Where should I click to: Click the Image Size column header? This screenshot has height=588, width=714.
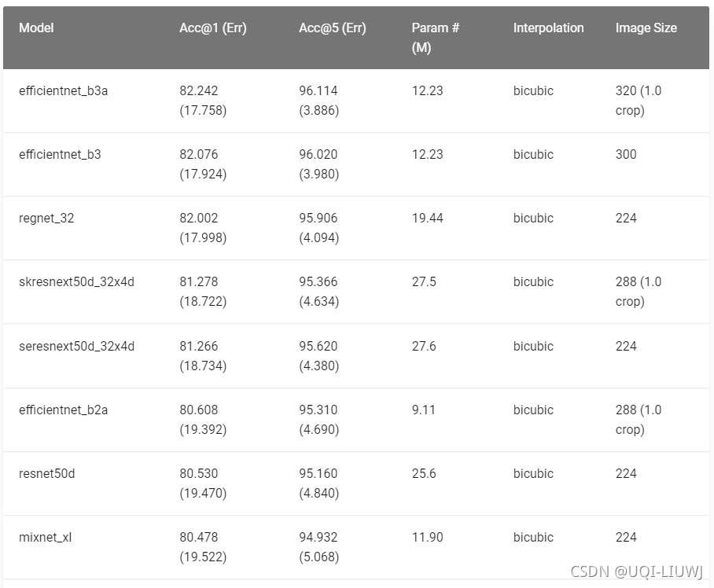coord(646,28)
